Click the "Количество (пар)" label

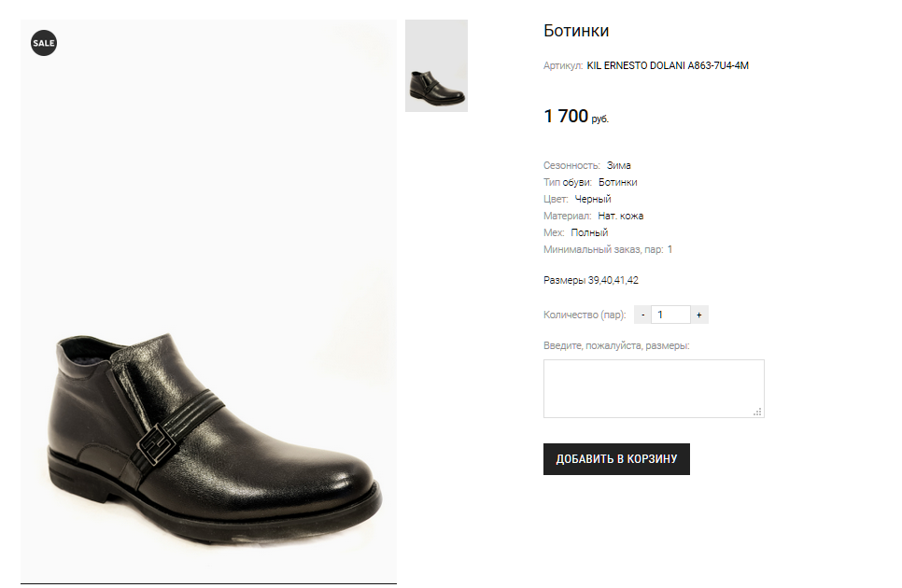(585, 315)
